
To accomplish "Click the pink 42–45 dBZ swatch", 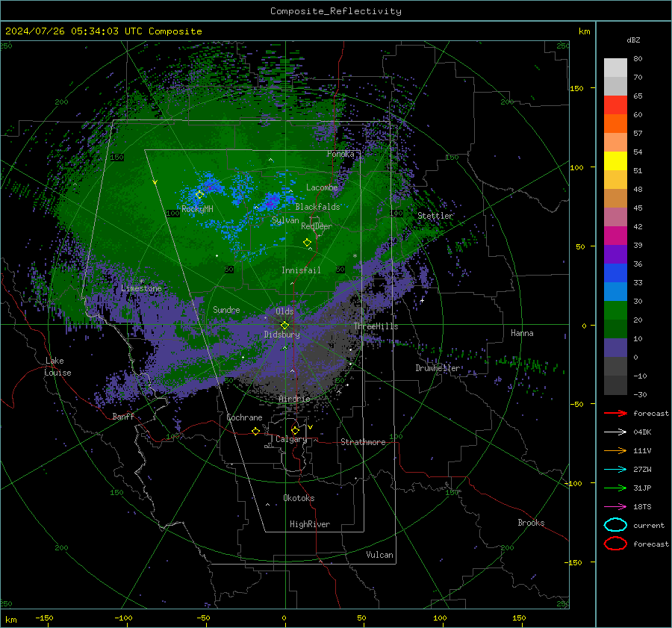I will click(x=615, y=217).
